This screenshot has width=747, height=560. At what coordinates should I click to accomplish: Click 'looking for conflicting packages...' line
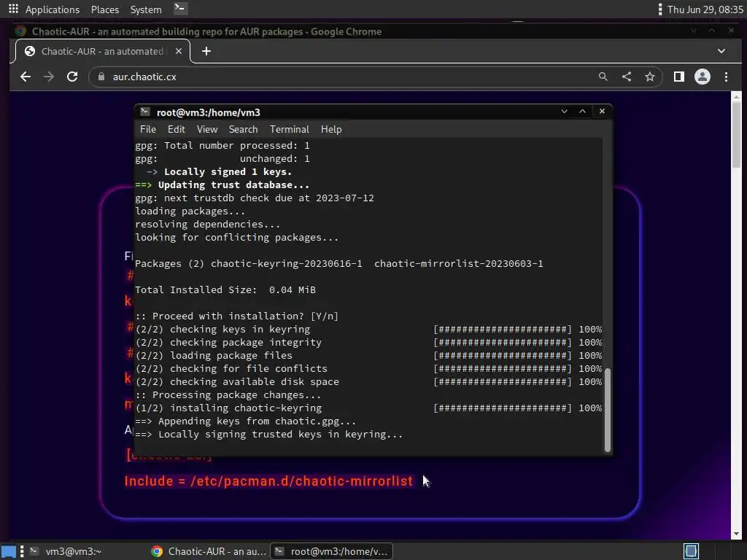[x=237, y=238]
